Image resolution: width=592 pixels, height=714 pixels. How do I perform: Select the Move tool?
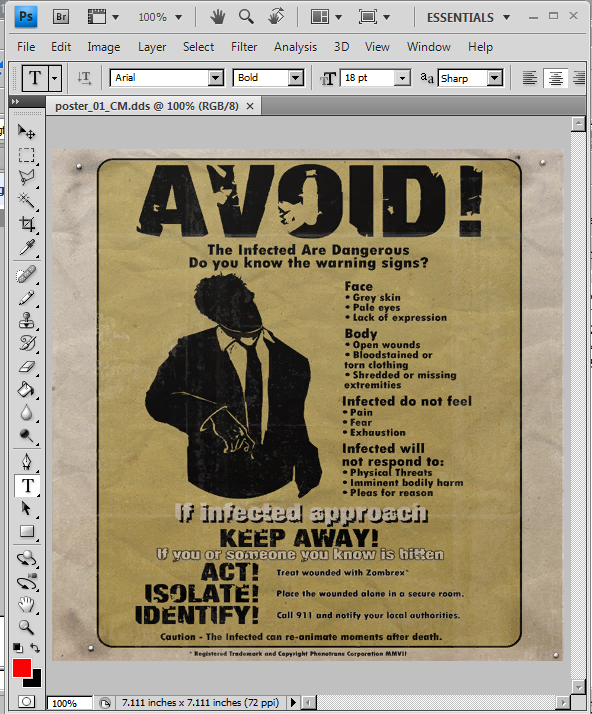26,132
